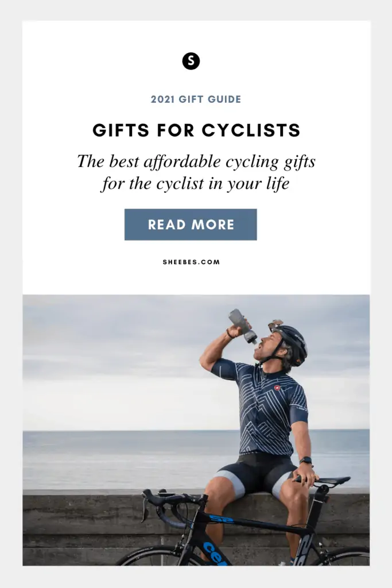
Task: Click the bicycle saddle
Action: pyautogui.click(x=330, y=481)
